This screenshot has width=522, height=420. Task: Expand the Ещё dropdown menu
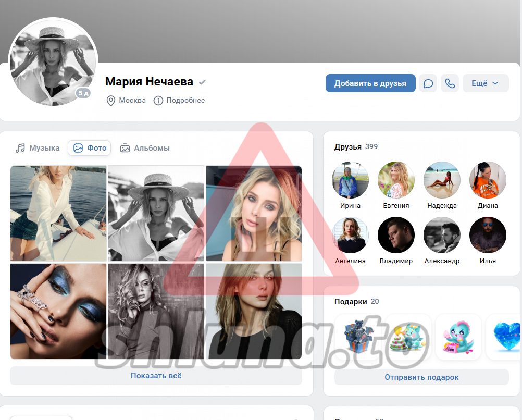tap(485, 83)
